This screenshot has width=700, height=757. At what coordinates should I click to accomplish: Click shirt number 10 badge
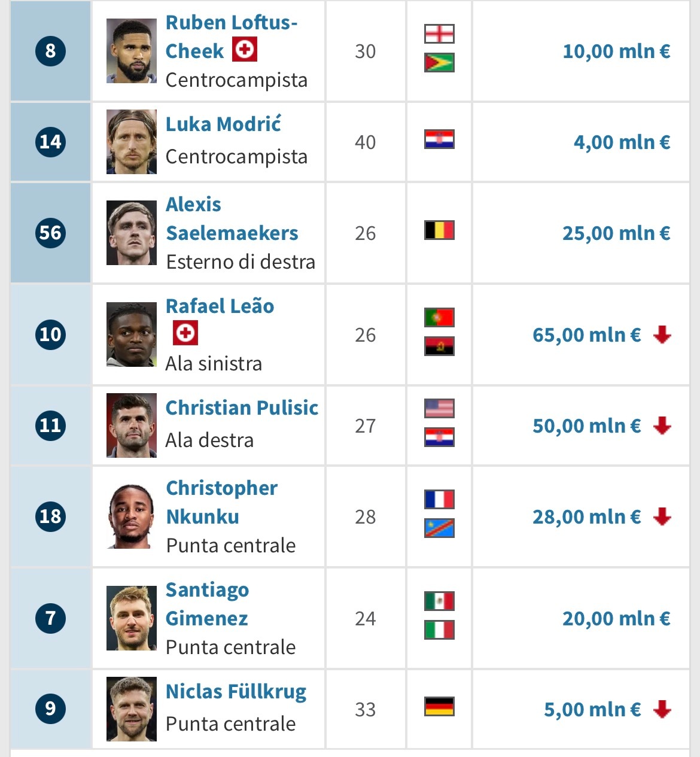click(50, 334)
